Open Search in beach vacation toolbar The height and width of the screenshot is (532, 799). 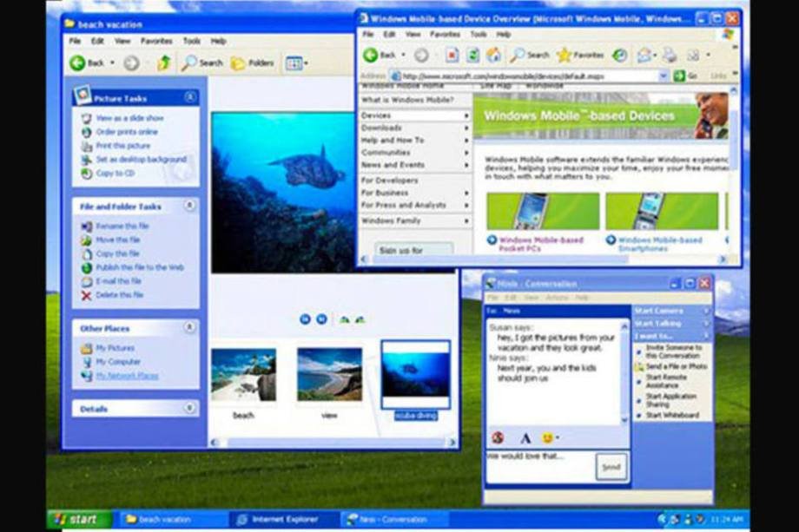[x=203, y=63]
